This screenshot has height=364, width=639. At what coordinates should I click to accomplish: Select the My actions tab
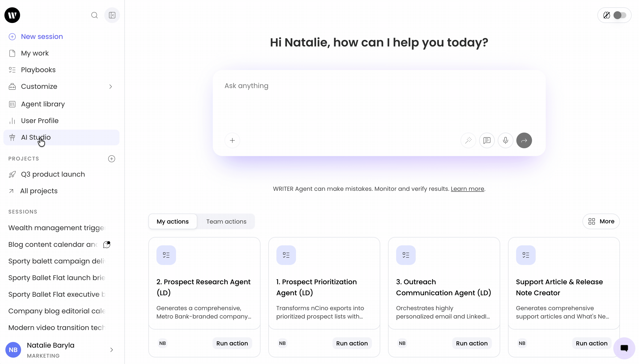pyautogui.click(x=173, y=221)
